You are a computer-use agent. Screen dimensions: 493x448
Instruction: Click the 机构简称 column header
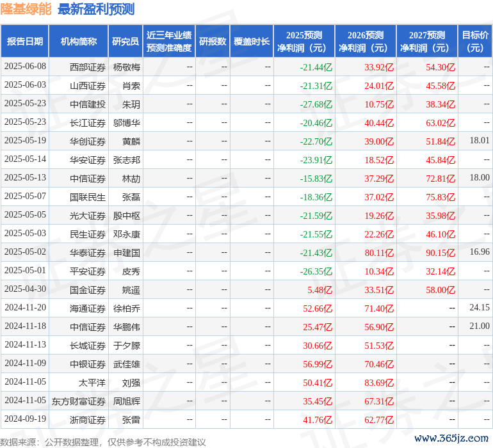pyautogui.click(x=79, y=42)
